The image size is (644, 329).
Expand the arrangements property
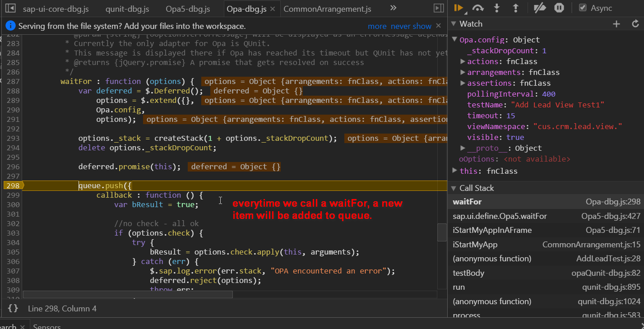click(463, 72)
